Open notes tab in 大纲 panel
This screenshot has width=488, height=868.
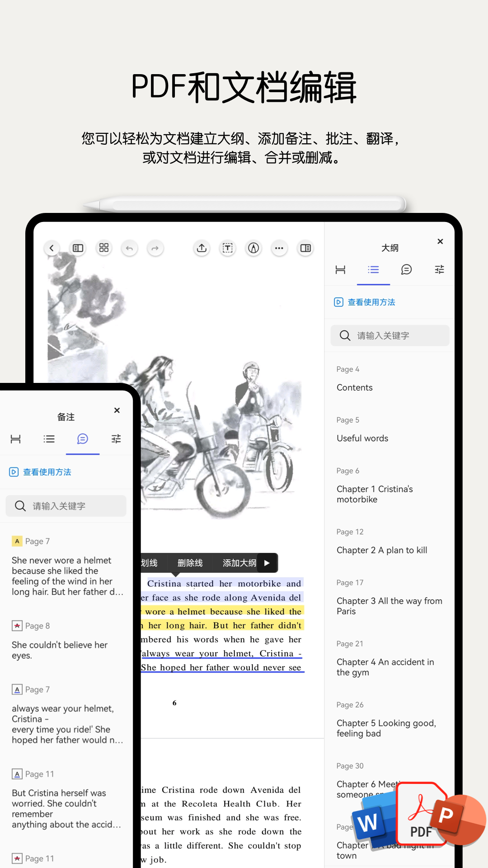click(x=406, y=270)
